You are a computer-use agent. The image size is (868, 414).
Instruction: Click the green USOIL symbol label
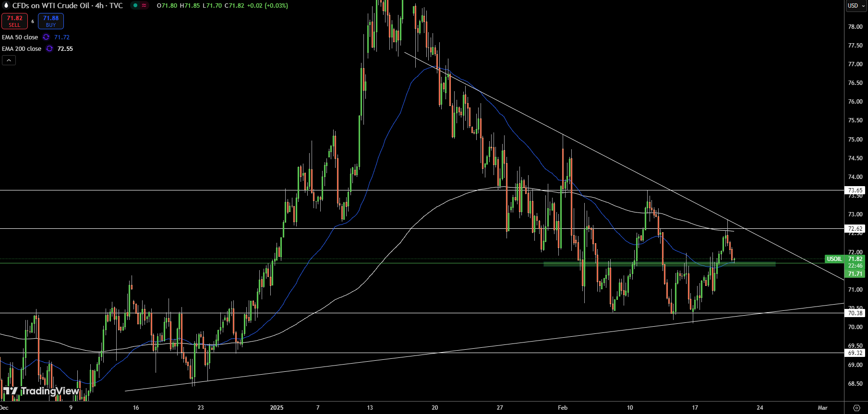[x=834, y=259]
